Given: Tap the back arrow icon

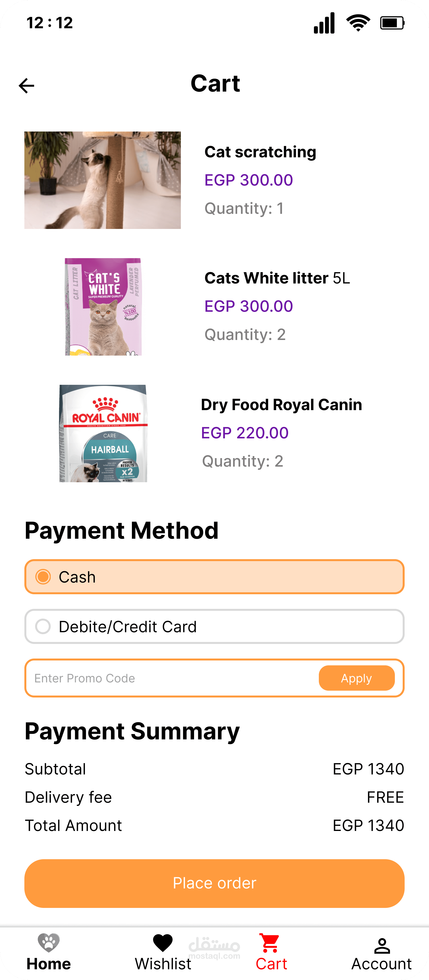Looking at the screenshot, I should 26,85.
